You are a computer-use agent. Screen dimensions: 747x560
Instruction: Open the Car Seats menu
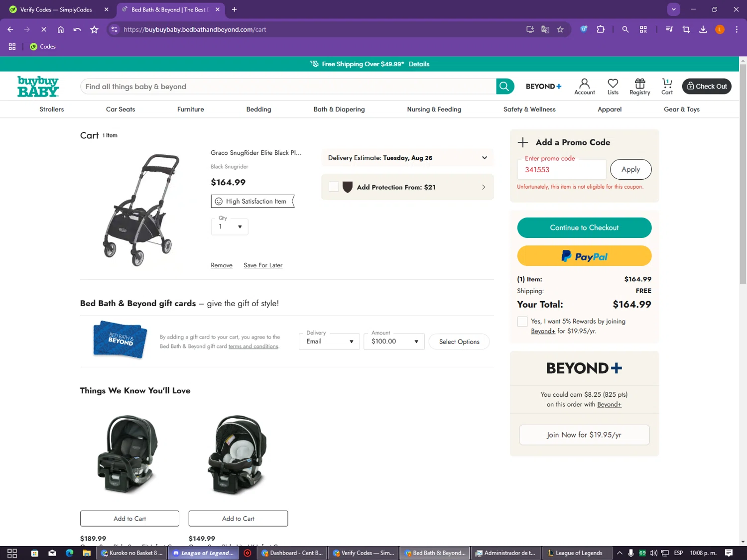coord(121,110)
